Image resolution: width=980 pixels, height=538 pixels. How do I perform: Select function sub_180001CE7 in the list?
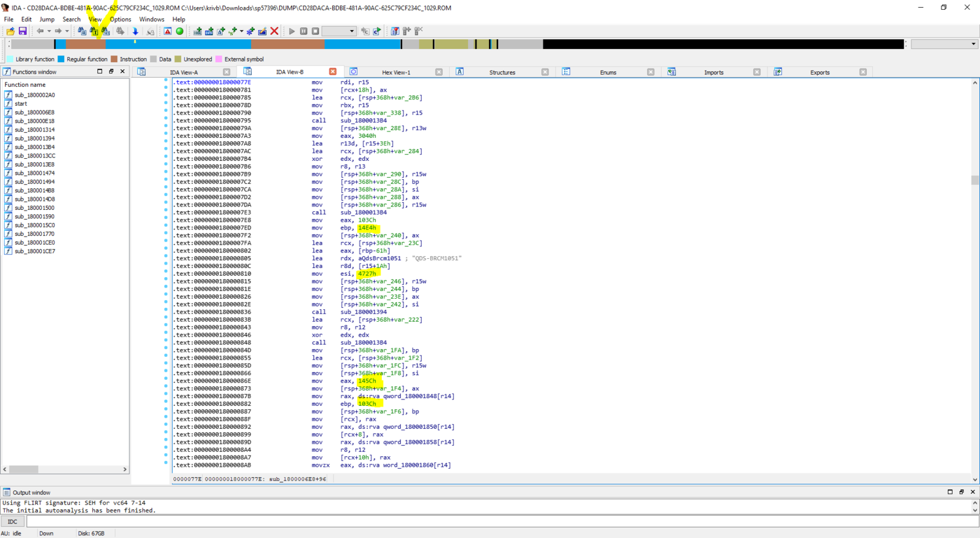(x=35, y=251)
